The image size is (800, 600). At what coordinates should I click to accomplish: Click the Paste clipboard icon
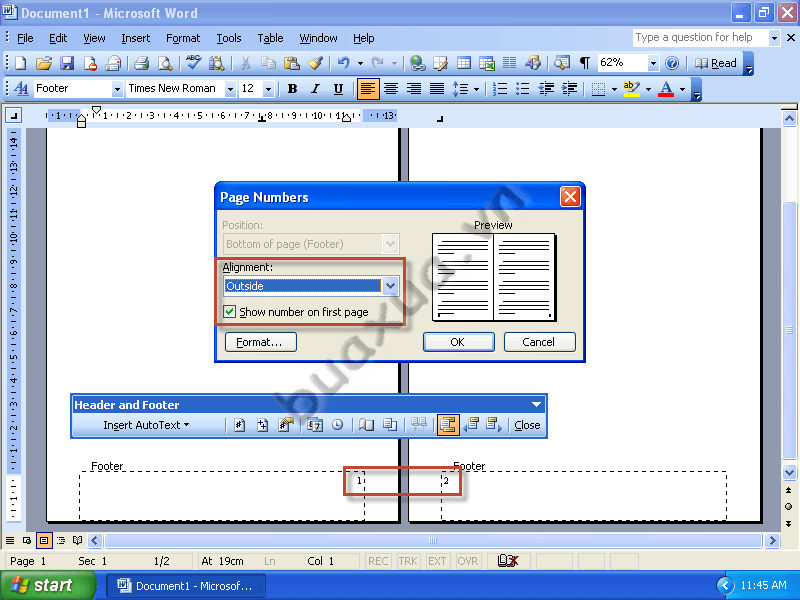coord(291,63)
